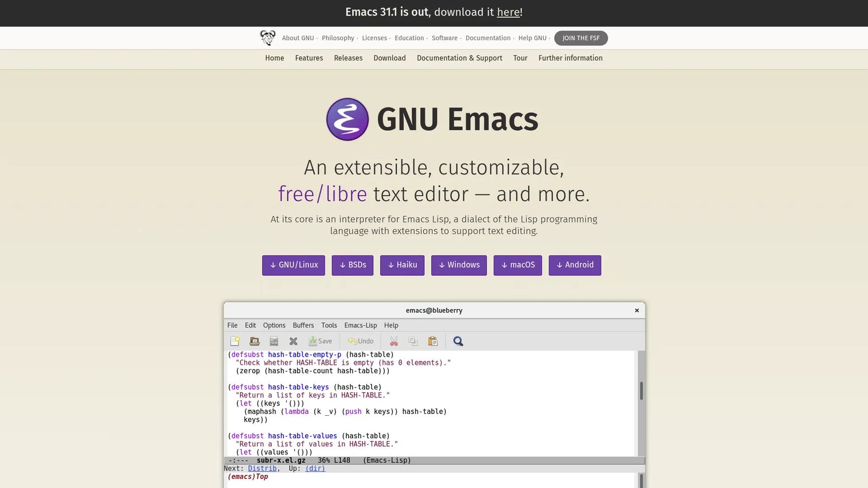868x488 pixels.
Task: Click the Kill Buffer X icon
Action: [294, 341]
